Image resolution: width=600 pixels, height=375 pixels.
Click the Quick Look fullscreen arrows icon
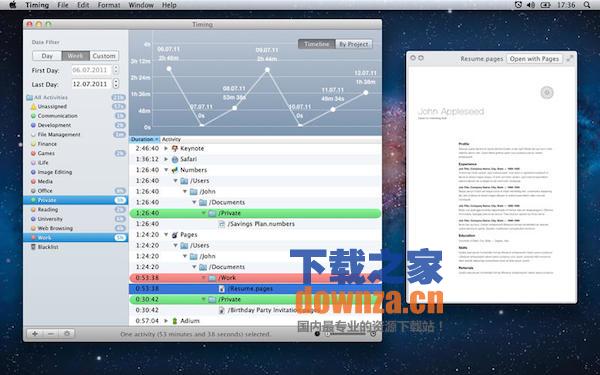coord(570,59)
